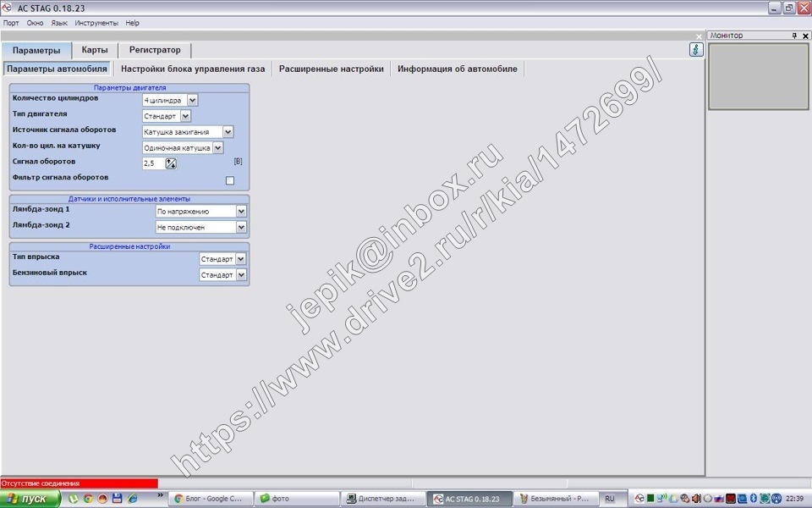The height and width of the screenshot is (508, 812).
Task: Open the volume speaker tray icon
Action: click(x=696, y=499)
